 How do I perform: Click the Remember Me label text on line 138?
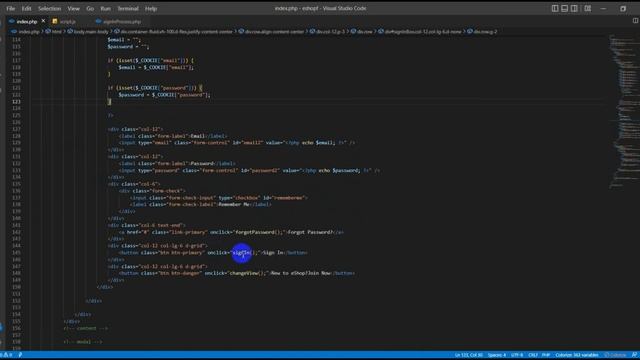pyautogui.click(x=234, y=204)
